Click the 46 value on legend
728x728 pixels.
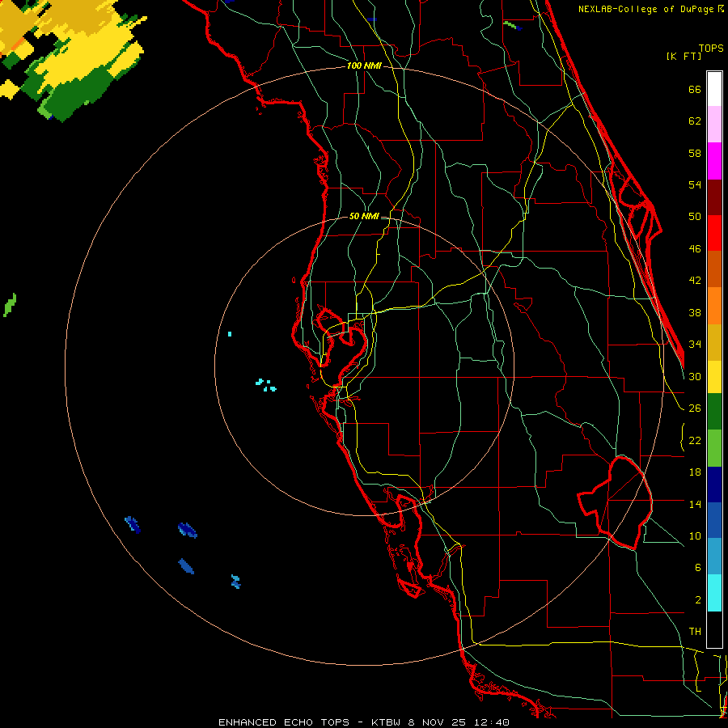[x=695, y=249]
